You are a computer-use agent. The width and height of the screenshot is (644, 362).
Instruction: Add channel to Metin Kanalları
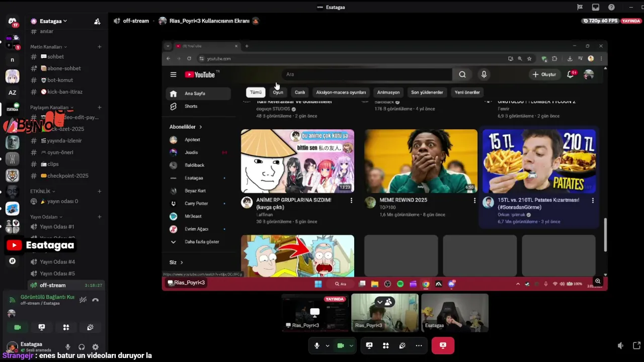click(99, 47)
